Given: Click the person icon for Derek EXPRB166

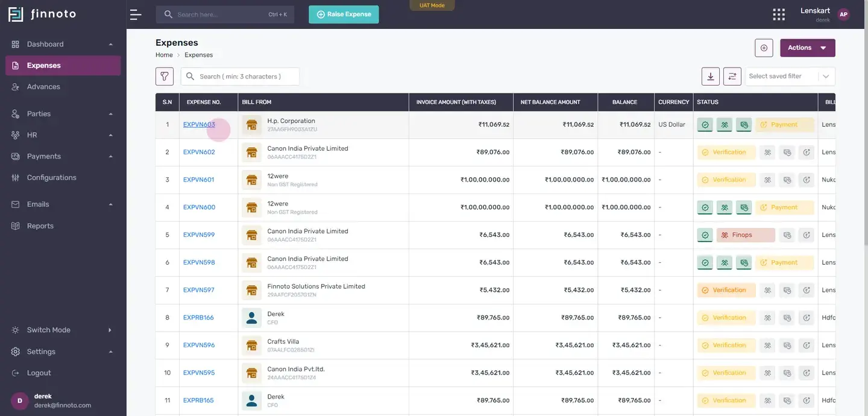Looking at the screenshot, I should point(251,318).
